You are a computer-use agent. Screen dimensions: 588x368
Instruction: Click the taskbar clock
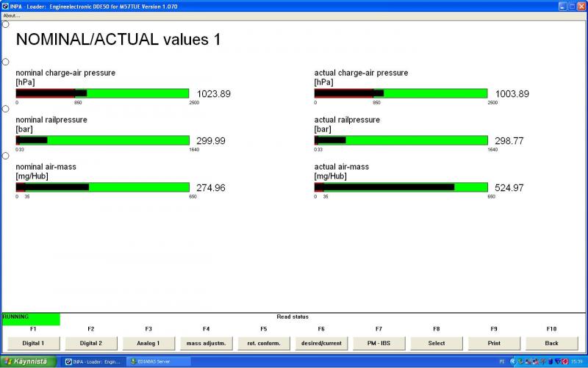576,361
